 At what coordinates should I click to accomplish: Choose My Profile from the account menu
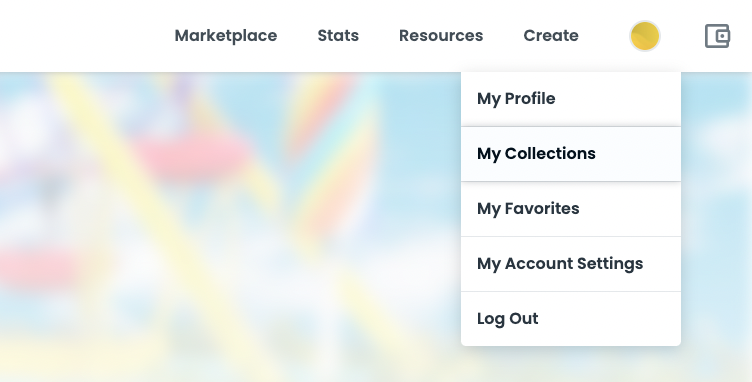tap(571, 99)
